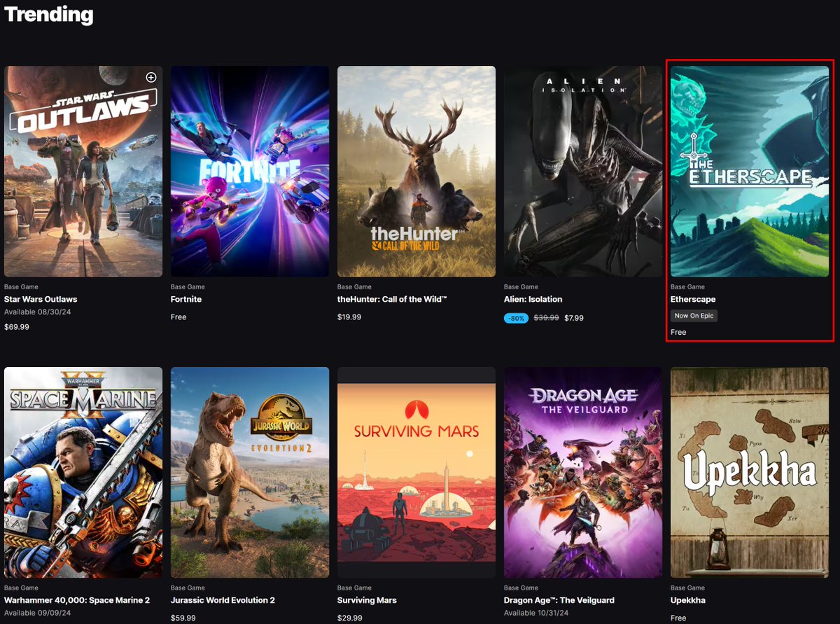The height and width of the screenshot is (624, 840).
Task: Click the $59.99 Jurassic World Evolution 2 price
Action: (183, 618)
